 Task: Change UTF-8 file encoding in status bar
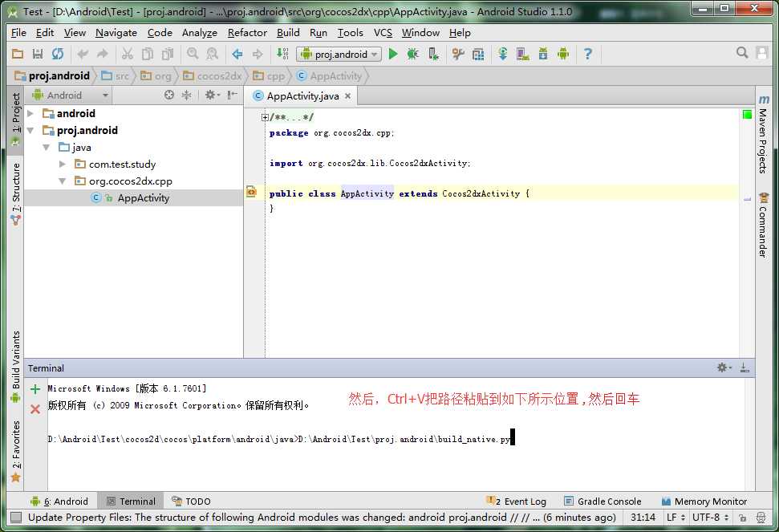click(x=711, y=518)
